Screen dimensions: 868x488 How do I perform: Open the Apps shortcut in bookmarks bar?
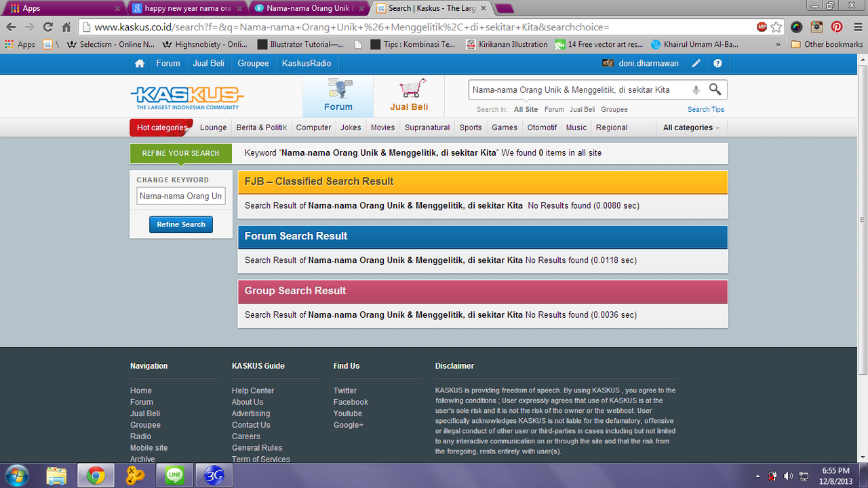click(x=20, y=44)
